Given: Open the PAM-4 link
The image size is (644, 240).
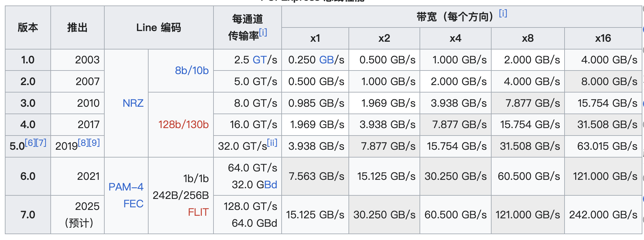Looking at the screenshot, I should point(126,187).
